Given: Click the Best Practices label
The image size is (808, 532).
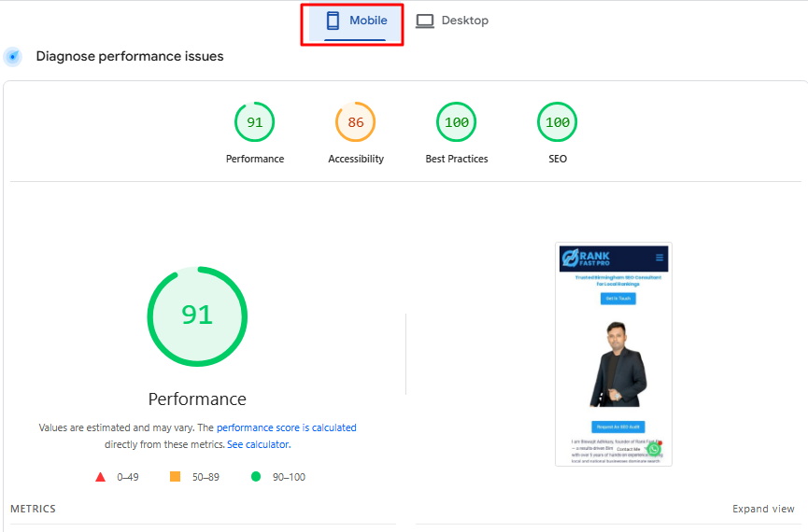Looking at the screenshot, I should 457,159.
